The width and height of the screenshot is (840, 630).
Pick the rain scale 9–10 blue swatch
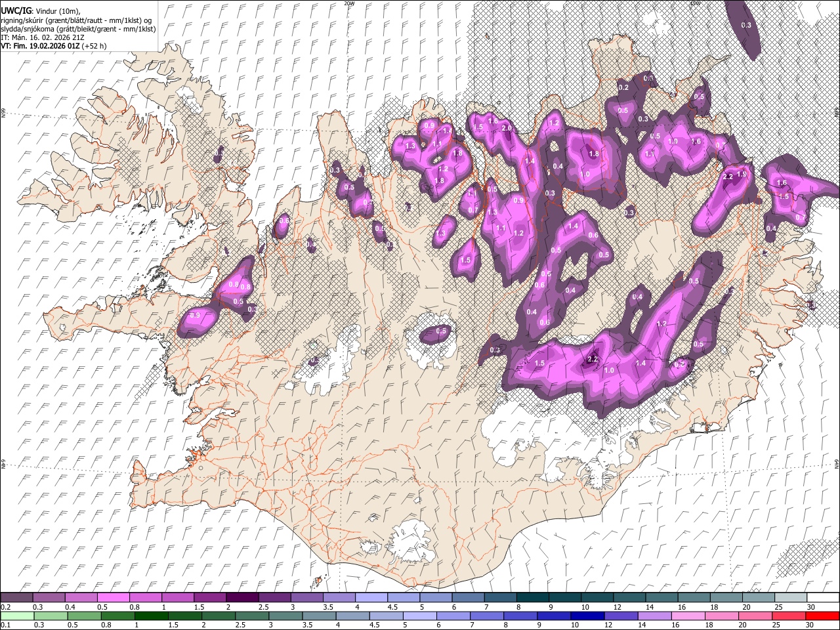[554, 616]
